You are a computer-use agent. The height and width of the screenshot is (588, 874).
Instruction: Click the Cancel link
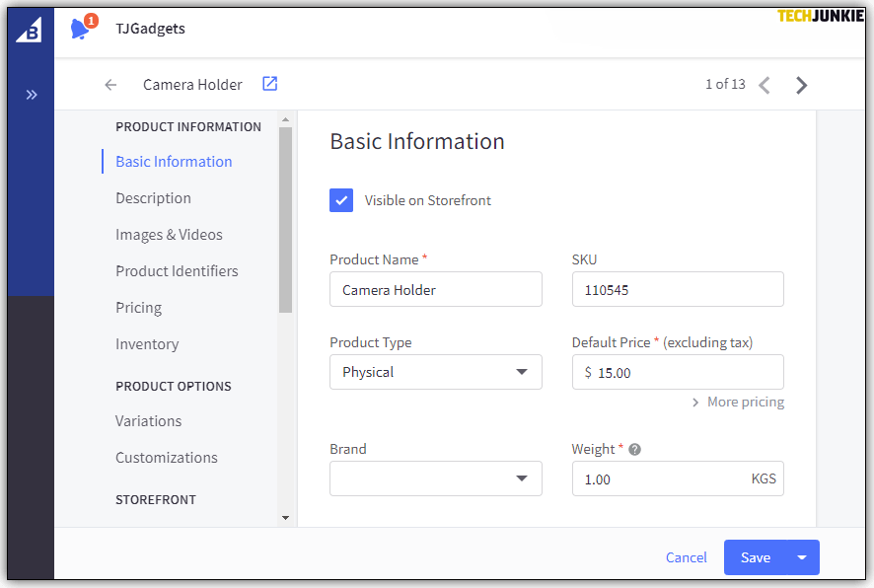point(686,557)
